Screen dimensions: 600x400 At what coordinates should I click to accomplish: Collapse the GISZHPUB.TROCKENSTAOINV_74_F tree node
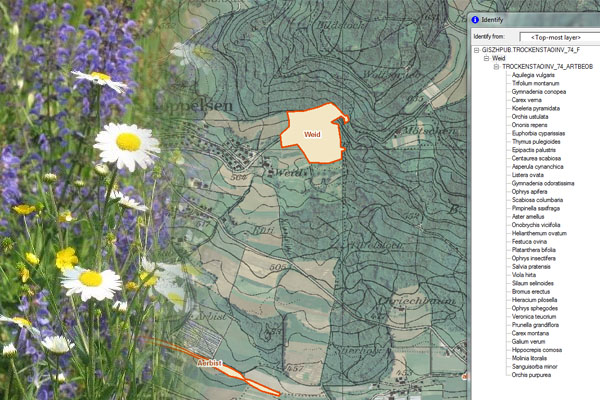point(476,49)
